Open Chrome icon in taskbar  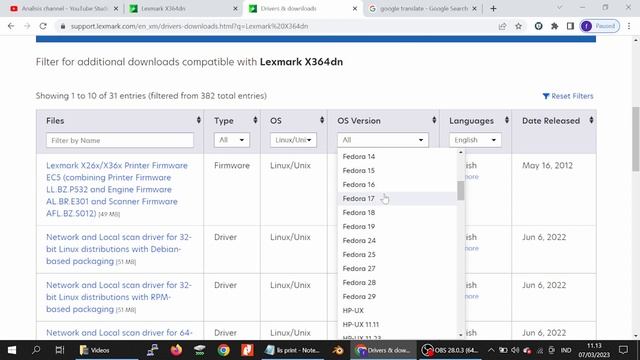pos(223,350)
